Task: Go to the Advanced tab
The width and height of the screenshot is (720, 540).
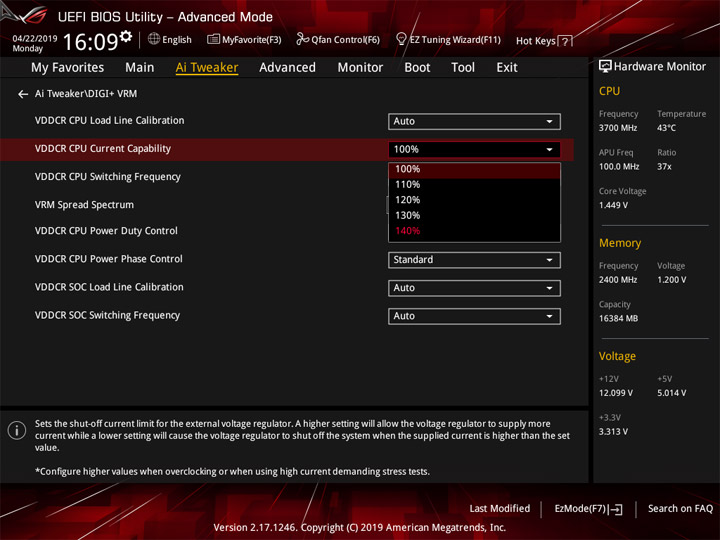Action: click(x=287, y=68)
